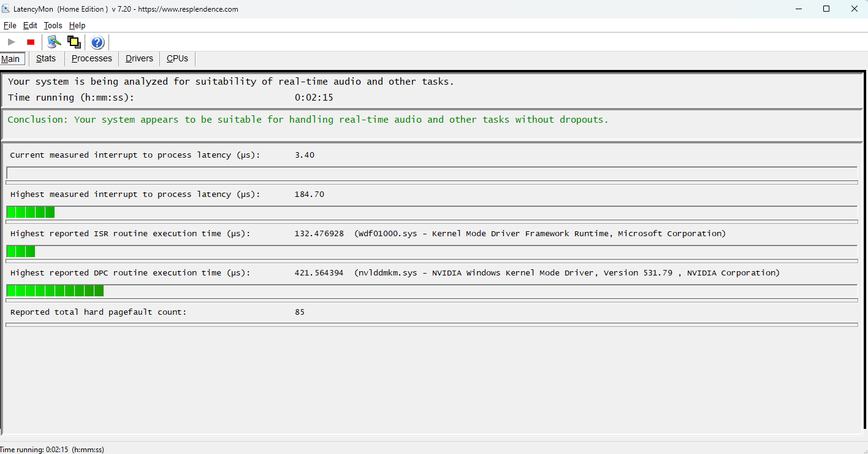This screenshot has width=868, height=454.
Task: Click the time running value 0:02:15
Action: [x=314, y=98]
